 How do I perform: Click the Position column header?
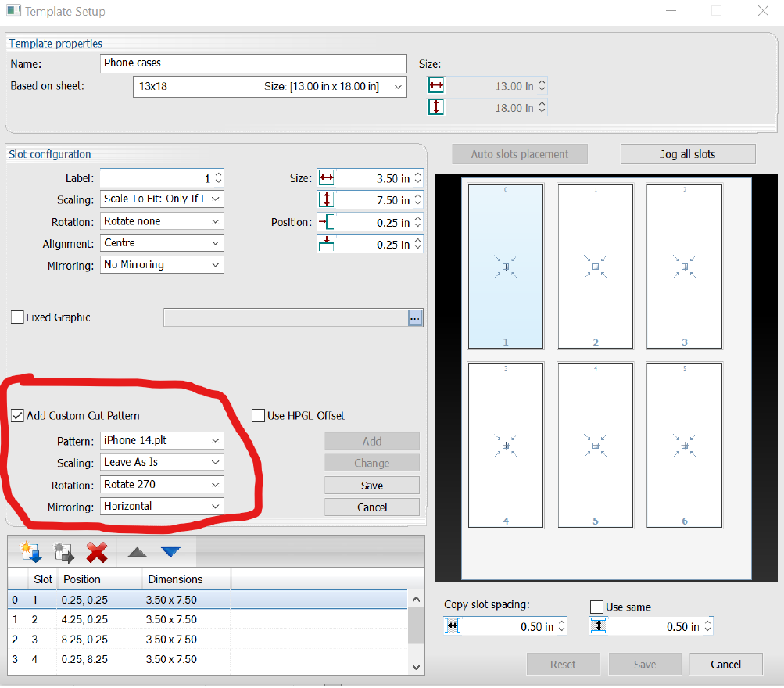coord(100,579)
